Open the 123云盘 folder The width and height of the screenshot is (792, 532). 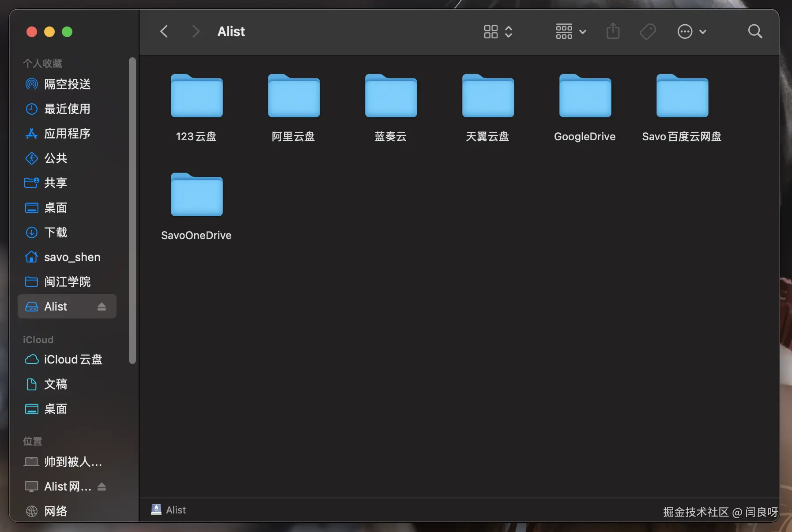click(197, 96)
